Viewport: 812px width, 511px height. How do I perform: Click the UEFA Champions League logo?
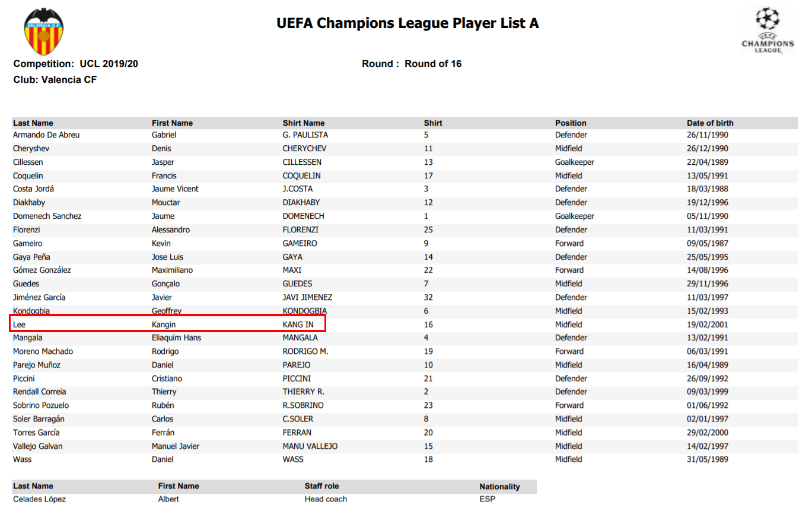(x=768, y=31)
